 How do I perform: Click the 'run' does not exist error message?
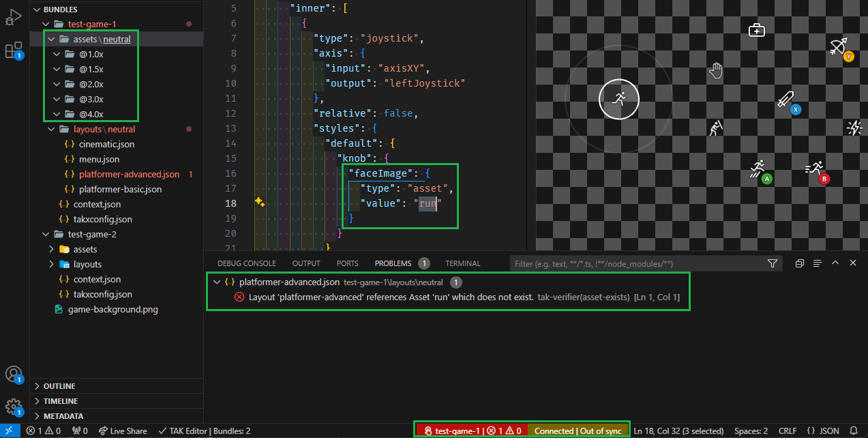(x=391, y=297)
